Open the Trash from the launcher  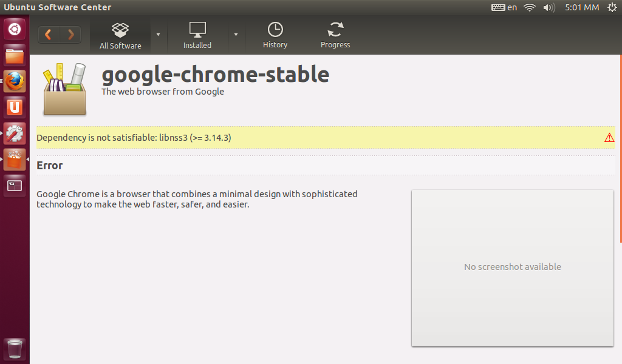click(15, 349)
